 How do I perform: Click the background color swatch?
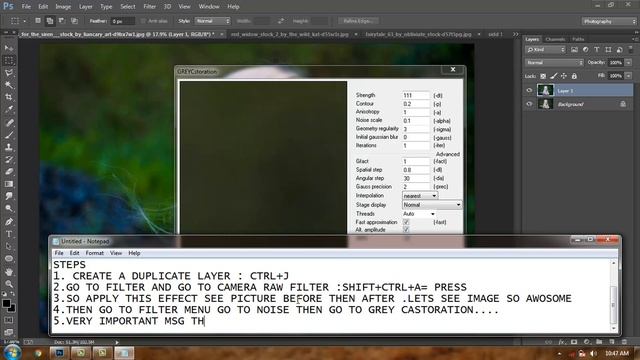[x=12, y=309]
